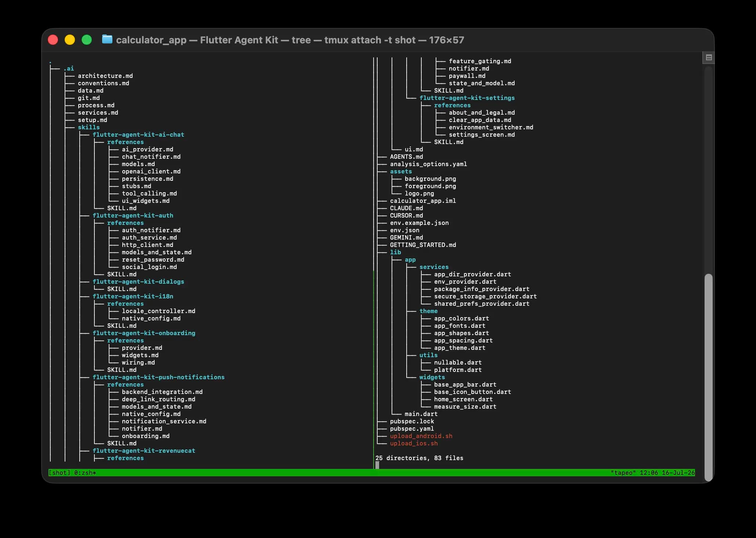Viewport: 756px width, 538px height.
Task: Click the widgets directory name
Action: pos(432,377)
